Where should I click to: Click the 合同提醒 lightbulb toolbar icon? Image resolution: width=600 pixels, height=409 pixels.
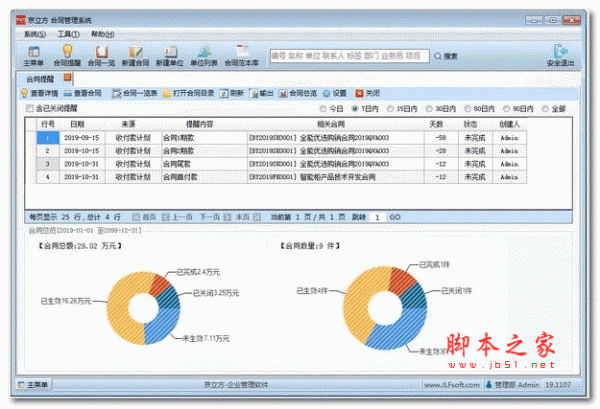[67, 56]
